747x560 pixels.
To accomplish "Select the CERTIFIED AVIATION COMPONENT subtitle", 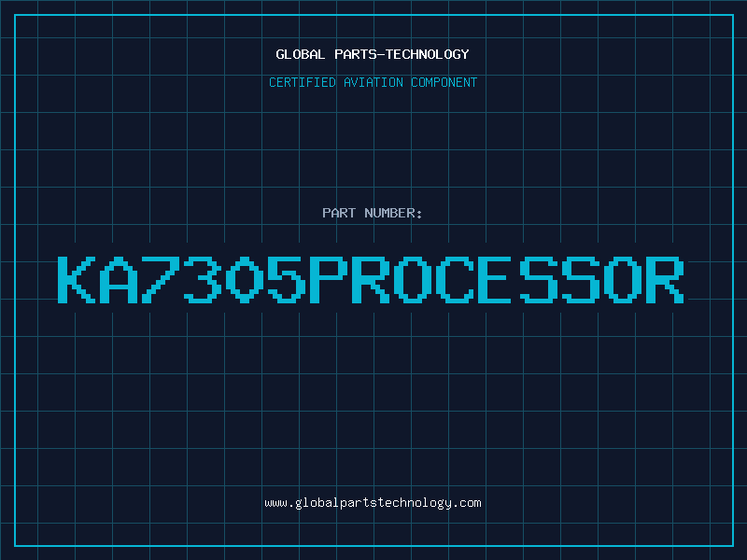I will point(373,82).
